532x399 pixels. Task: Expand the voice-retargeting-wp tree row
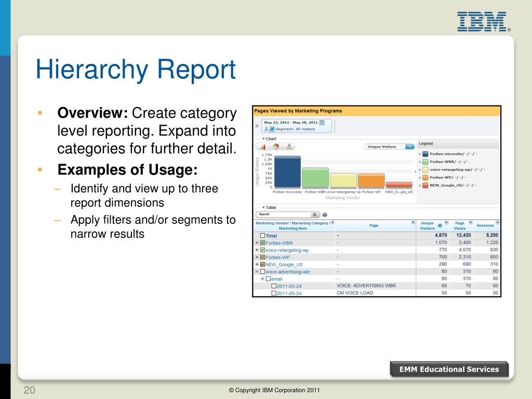[x=257, y=250]
